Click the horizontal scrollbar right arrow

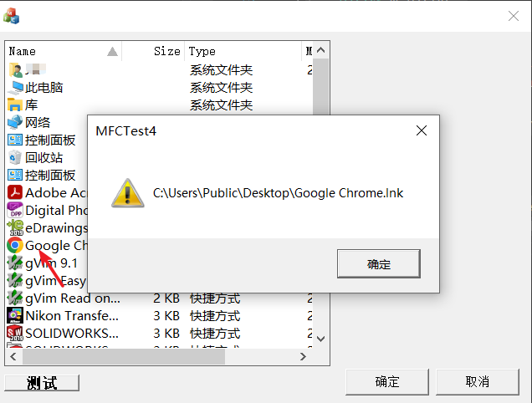303,356
